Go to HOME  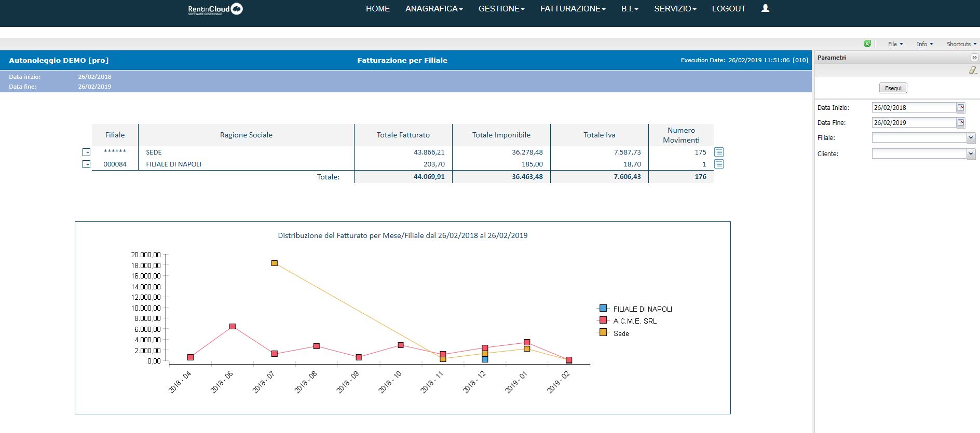378,9
